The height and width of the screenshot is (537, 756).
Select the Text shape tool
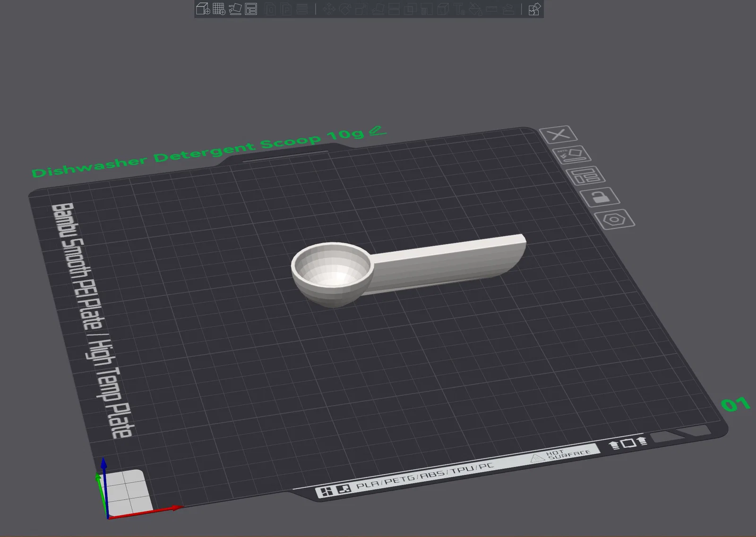tap(459, 9)
